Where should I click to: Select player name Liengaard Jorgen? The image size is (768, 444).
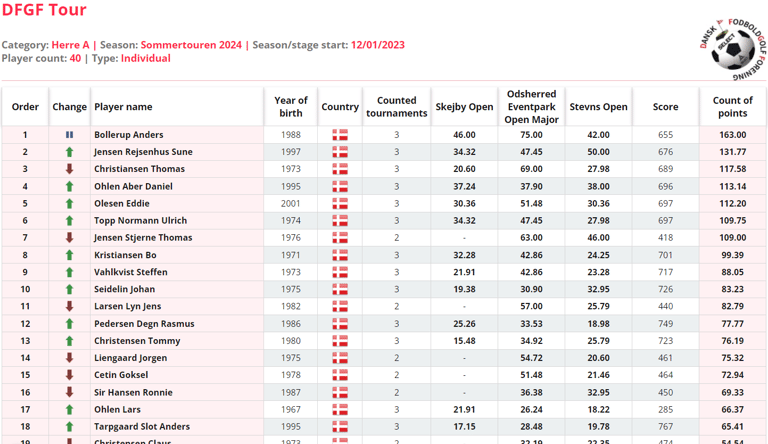point(130,358)
